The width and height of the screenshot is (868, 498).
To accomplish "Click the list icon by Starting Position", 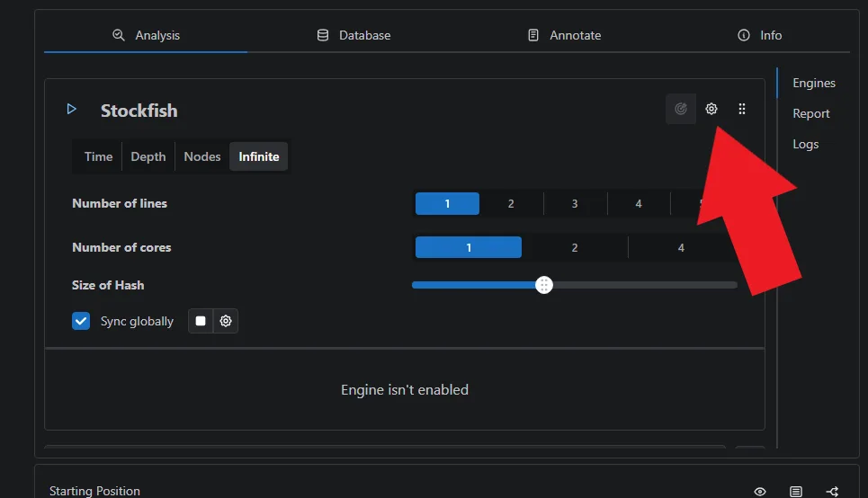I will click(796, 492).
